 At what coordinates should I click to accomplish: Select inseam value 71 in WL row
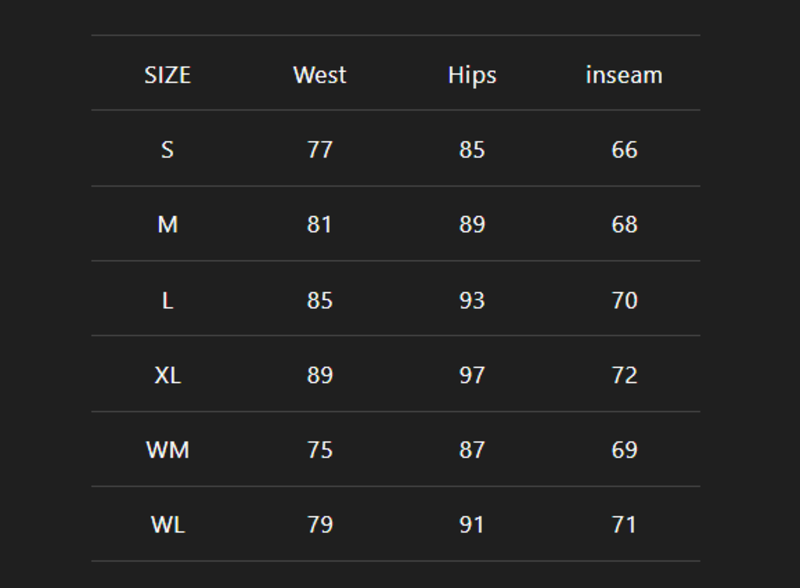(624, 525)
